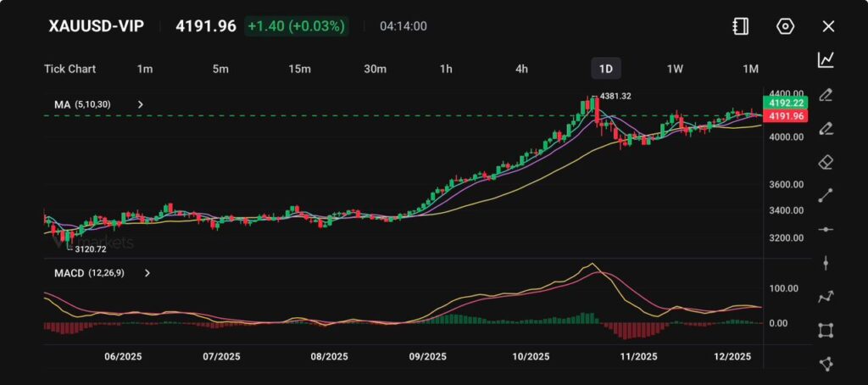This screenshot has width=868, height=385.
Task: Select the 1D timeframe button
Action: (x=605, y=69)
